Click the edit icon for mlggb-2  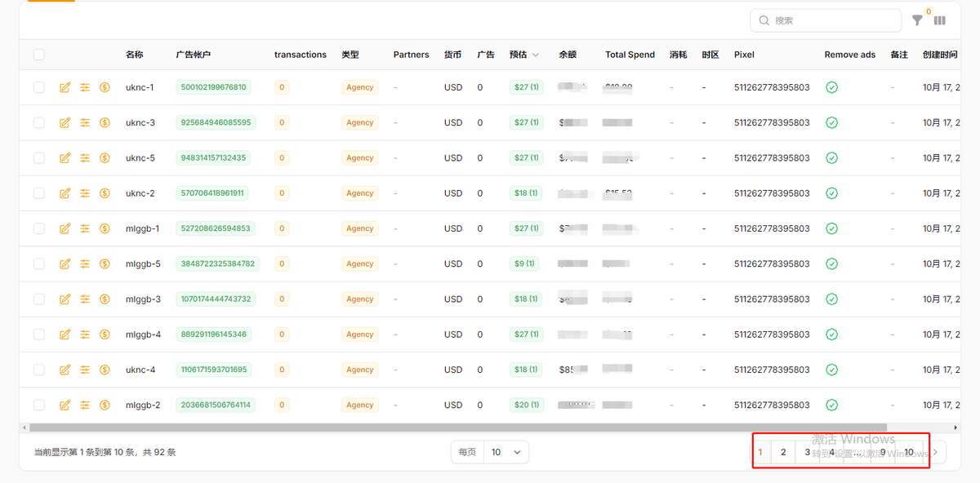point(65,405)
